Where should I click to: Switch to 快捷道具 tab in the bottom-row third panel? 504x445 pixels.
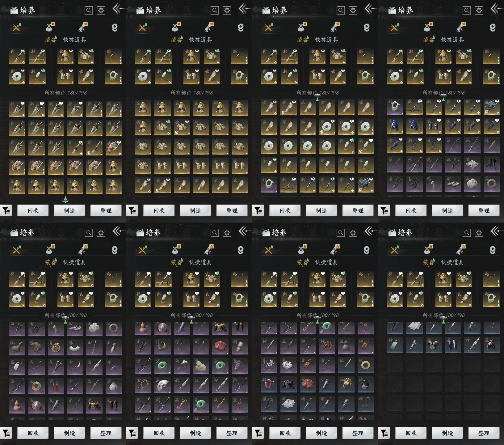point(326,262)
